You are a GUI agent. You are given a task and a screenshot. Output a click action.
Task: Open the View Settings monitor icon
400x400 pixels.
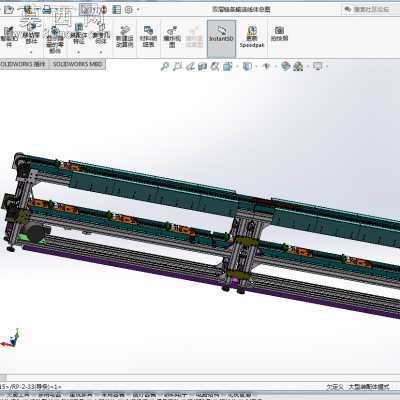(x=318, y=67)
